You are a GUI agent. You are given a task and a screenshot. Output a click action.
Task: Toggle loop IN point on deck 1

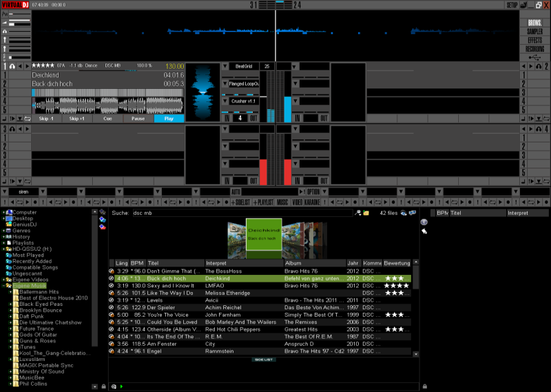tap(227, 118)
